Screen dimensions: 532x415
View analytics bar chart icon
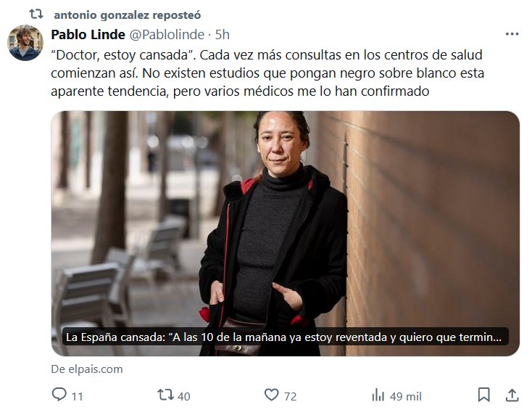point(378,395)
